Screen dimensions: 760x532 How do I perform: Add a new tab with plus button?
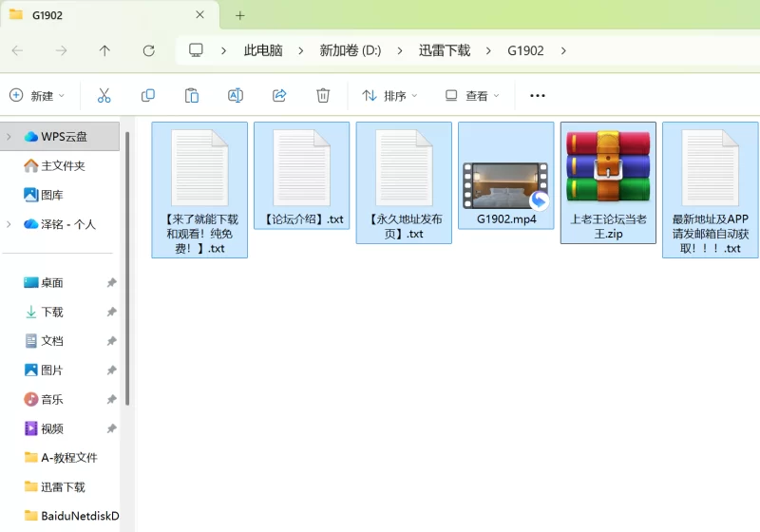coord(239,15)
